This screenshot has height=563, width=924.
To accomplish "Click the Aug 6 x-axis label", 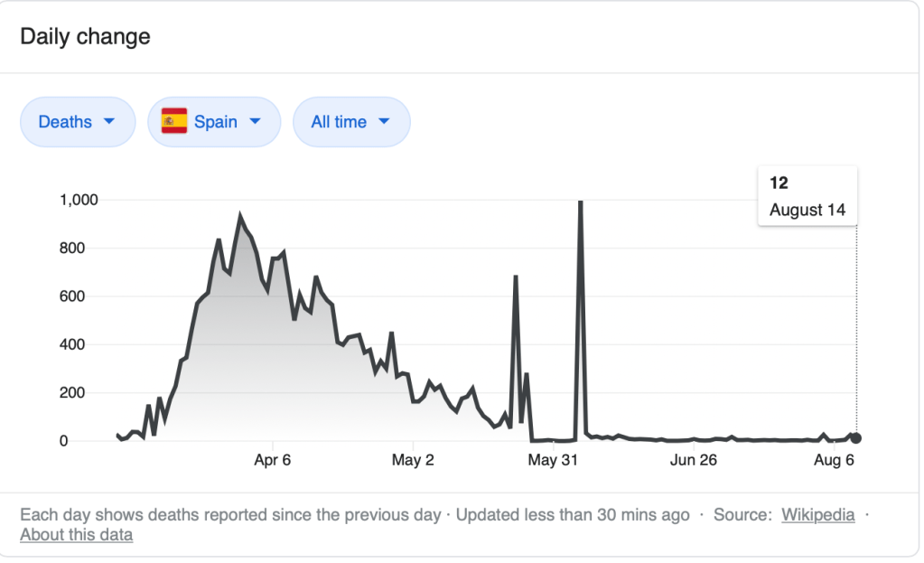I will click(833, 460).
